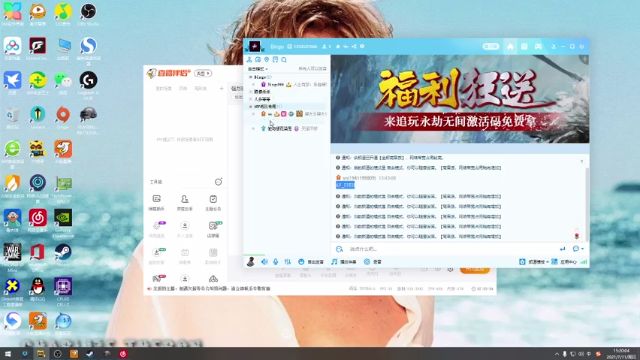Click the text-format icon left of chat input
Screen dimensions: 640x360
339,249
